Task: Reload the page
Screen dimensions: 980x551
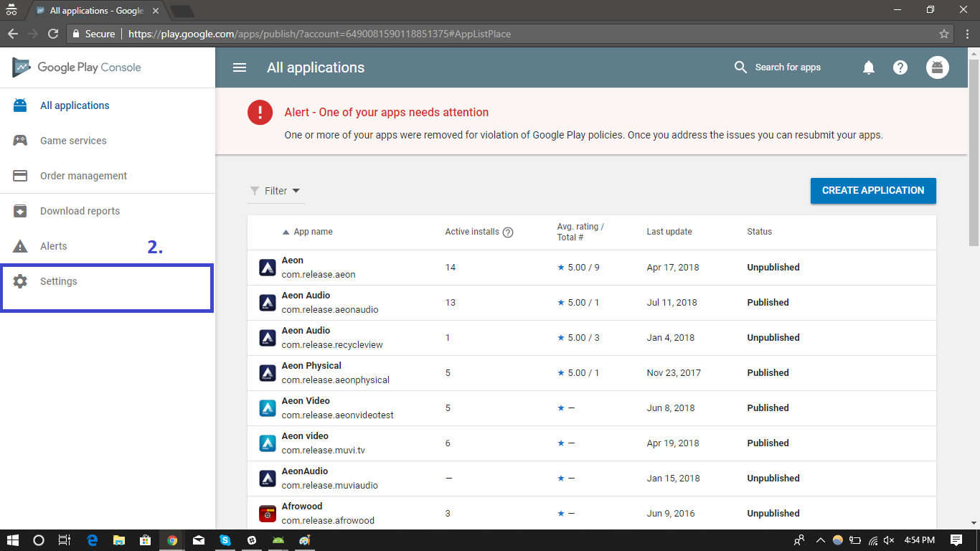Action: pos(52,34)
